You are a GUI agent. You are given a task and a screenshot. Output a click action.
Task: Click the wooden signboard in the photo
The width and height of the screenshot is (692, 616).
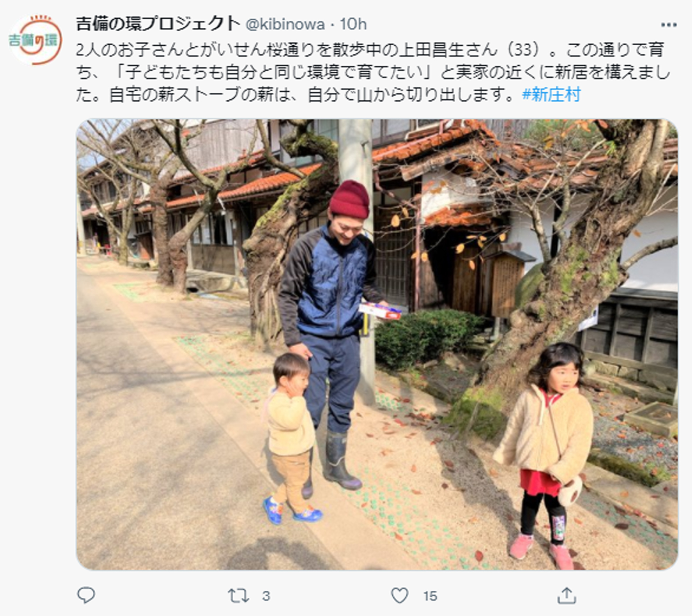(508, 283)
